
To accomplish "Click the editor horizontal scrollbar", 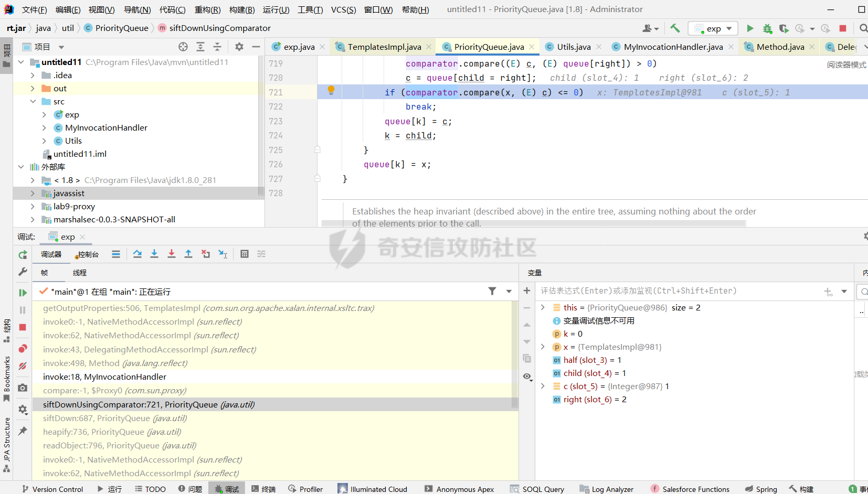I will pos(533,223).
